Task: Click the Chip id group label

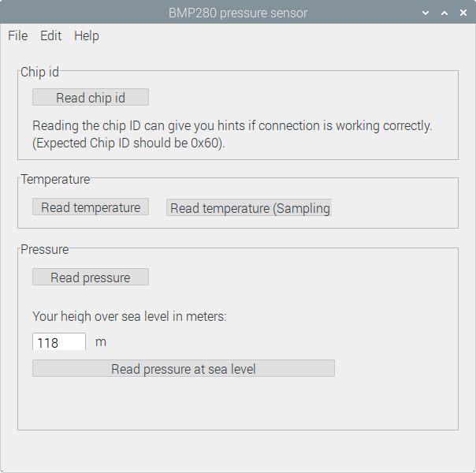Action: click(39, 72)
